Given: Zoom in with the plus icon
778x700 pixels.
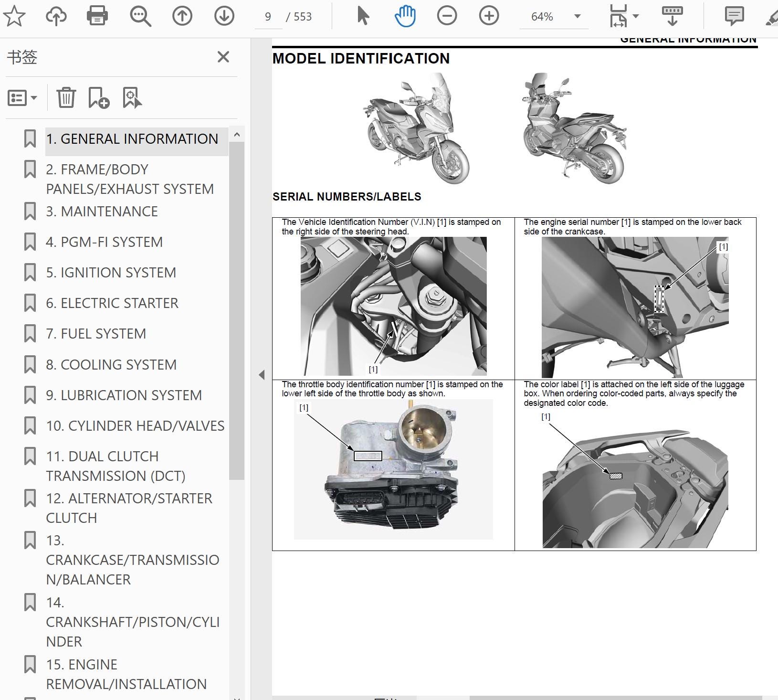Looking at the screenshot, I should click(489, 16).
